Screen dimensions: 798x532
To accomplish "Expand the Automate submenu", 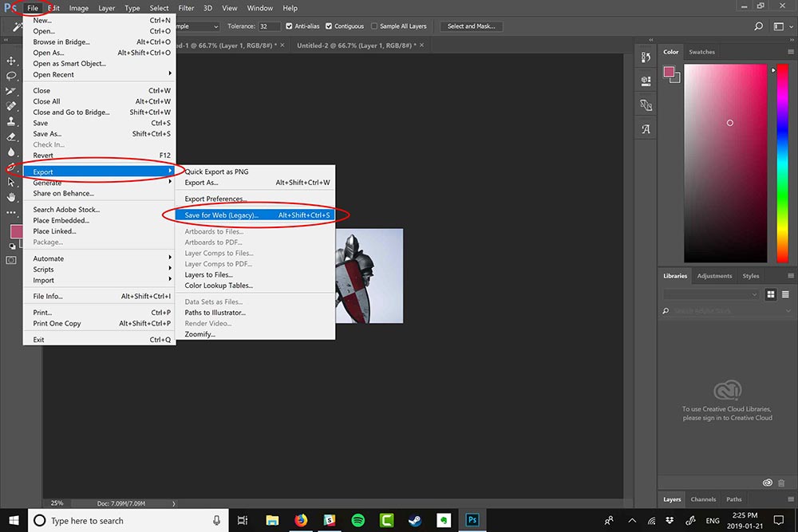I will click(x=100, y=258).
